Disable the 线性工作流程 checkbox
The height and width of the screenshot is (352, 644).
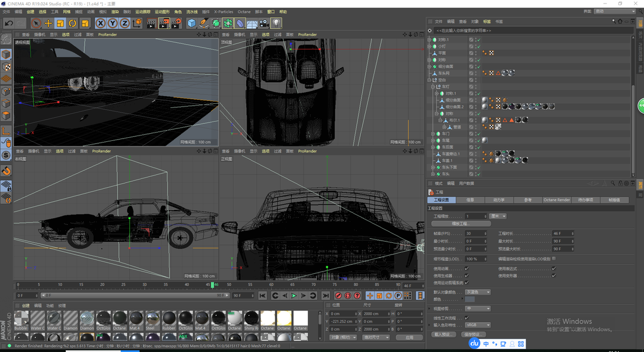(x=466, y=318)
